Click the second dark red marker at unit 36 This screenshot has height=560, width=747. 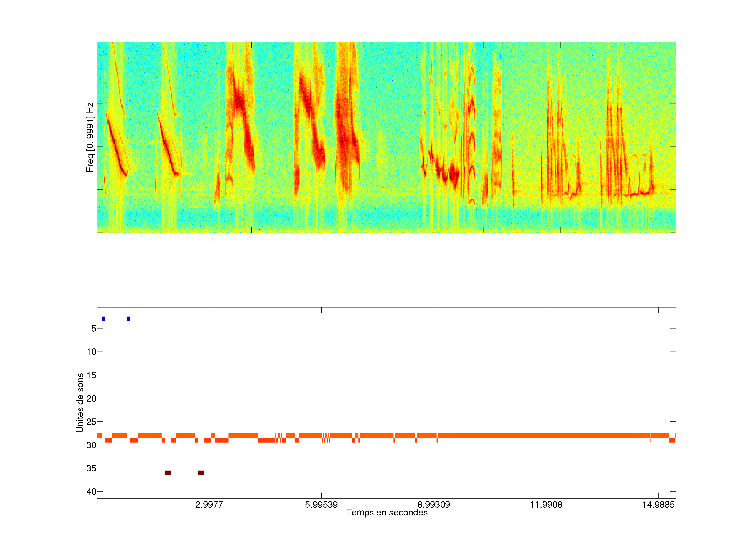tap(201, 473)
